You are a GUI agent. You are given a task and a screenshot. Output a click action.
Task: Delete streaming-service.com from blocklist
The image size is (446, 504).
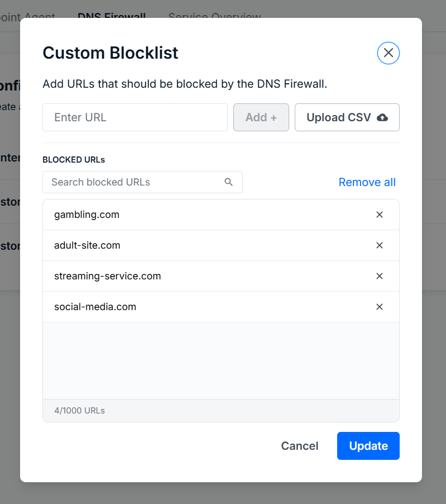379,276
